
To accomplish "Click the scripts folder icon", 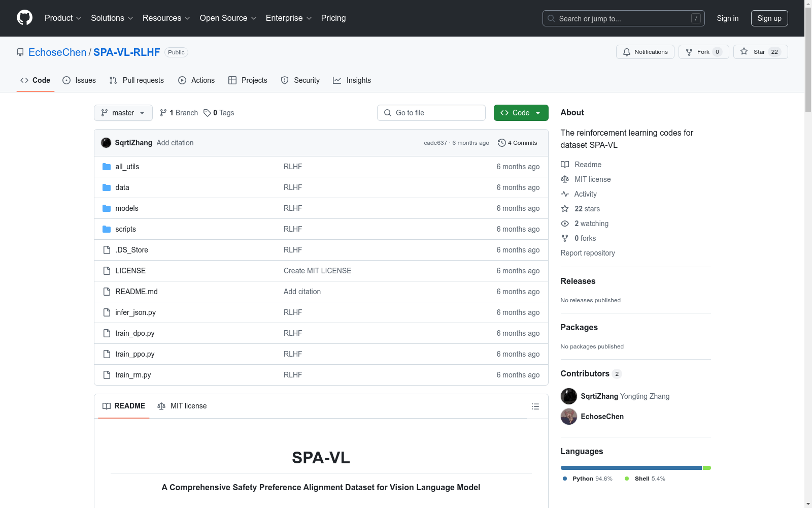I will point(107,229).
